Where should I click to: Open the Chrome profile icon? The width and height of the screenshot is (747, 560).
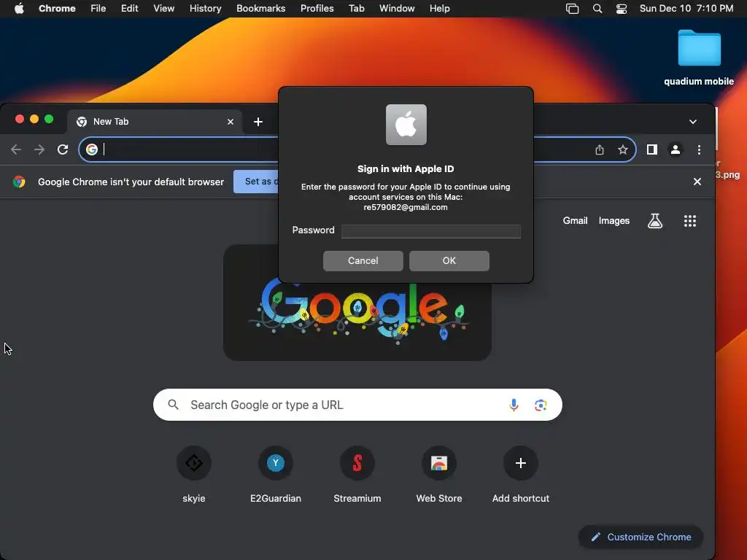pyautogui.click(x=675, y=149)
